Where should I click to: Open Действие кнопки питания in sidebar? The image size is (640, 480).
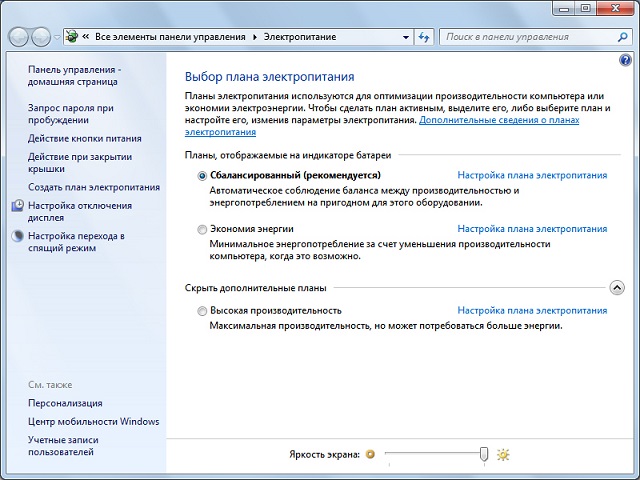click(84, 138)
